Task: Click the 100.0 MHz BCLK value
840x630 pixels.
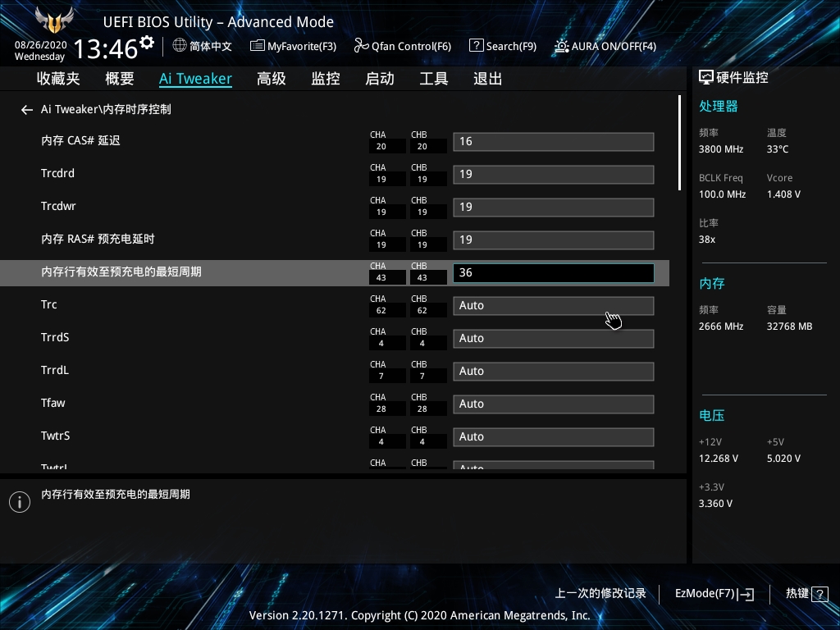Action: [722, 194]
